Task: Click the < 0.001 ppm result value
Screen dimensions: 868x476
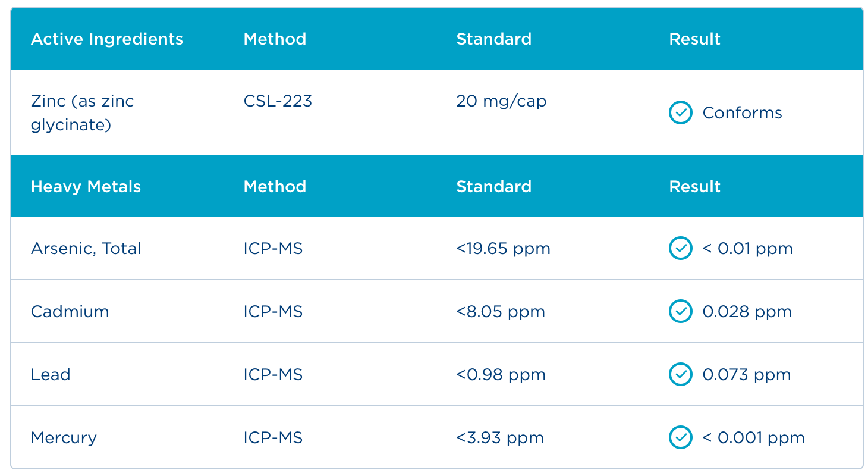Action: [753, 437]
